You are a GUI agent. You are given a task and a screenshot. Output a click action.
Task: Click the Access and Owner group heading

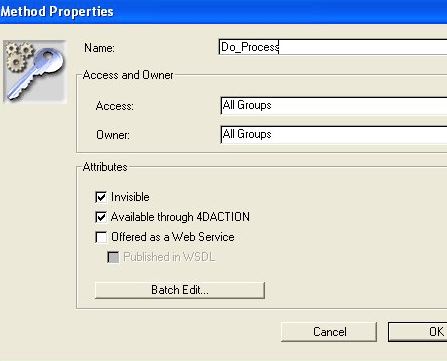pyautogui.click(x=128, y=75)
